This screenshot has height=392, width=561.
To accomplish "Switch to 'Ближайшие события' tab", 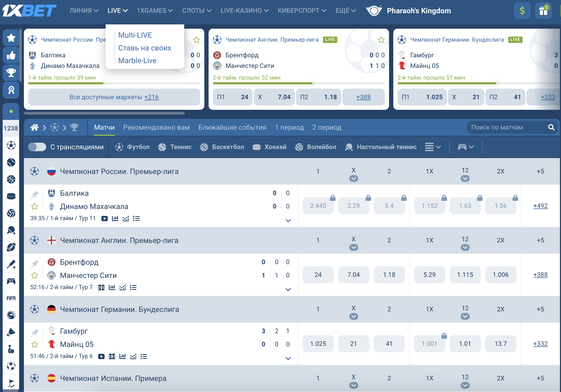I will click(x=232, y=128).
